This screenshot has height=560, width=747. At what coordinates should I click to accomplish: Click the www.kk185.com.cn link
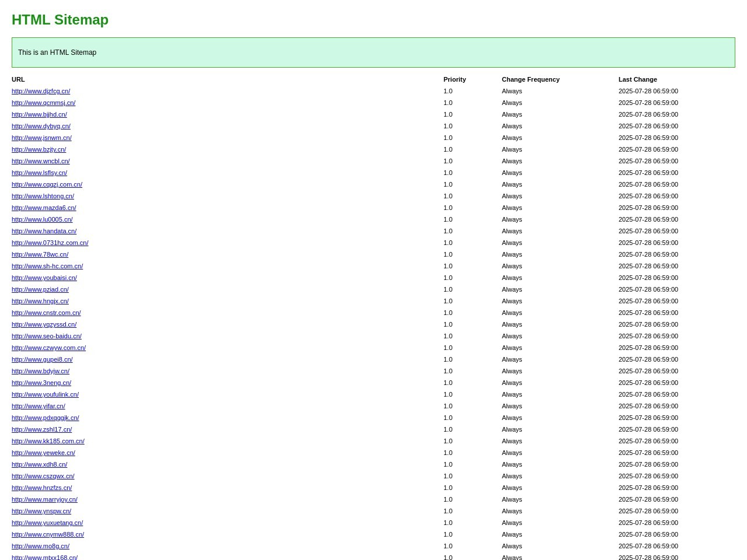point(48,441)
